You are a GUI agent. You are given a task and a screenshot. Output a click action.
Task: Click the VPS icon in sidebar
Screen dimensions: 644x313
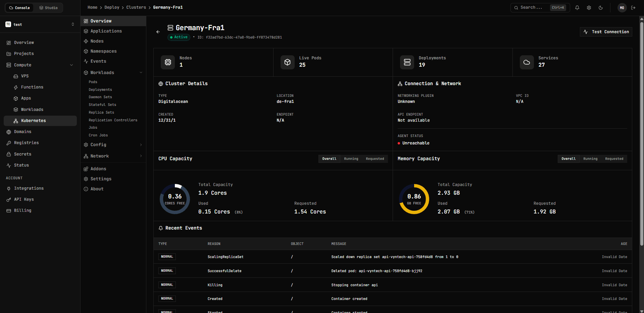tap(16, 76)
